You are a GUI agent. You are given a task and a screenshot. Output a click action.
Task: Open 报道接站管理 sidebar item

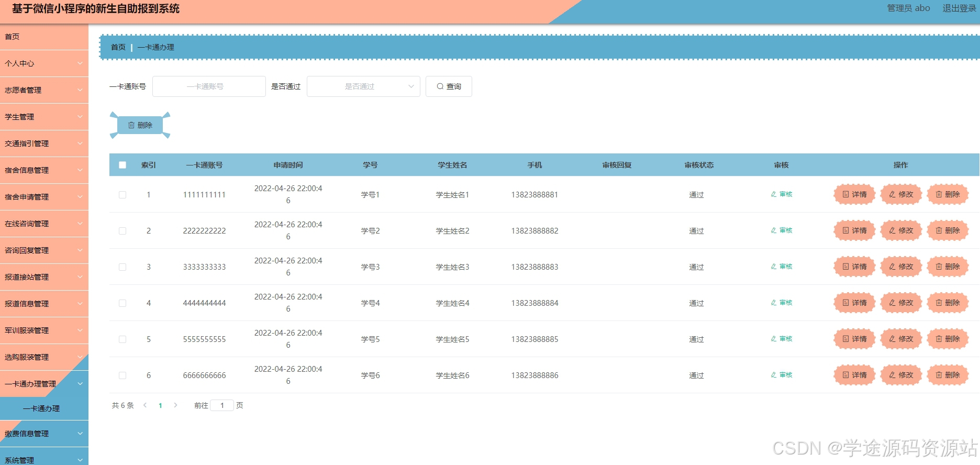pyautogui.click(x=44, y=277)
